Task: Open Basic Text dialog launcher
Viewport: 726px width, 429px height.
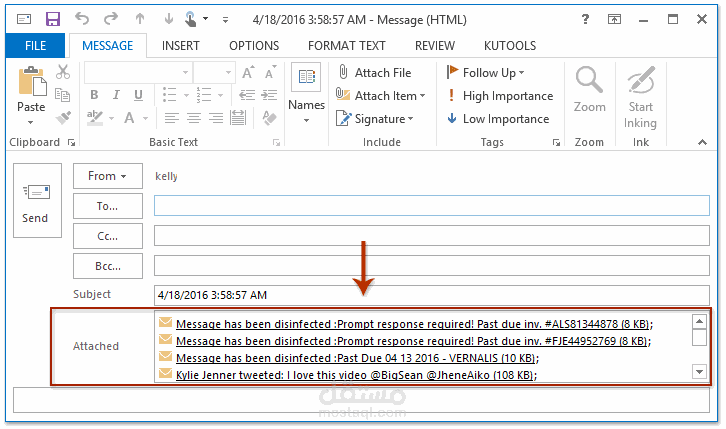Action: point(276,143)
